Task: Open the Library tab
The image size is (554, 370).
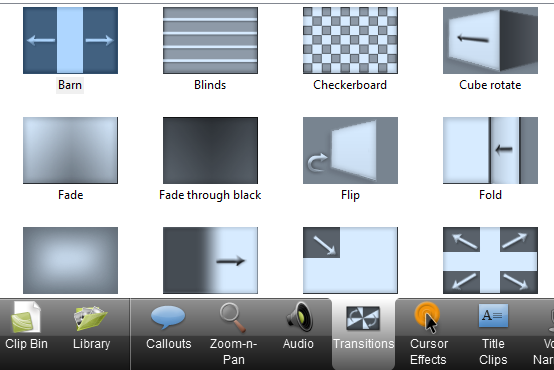Action: [92, 327]
